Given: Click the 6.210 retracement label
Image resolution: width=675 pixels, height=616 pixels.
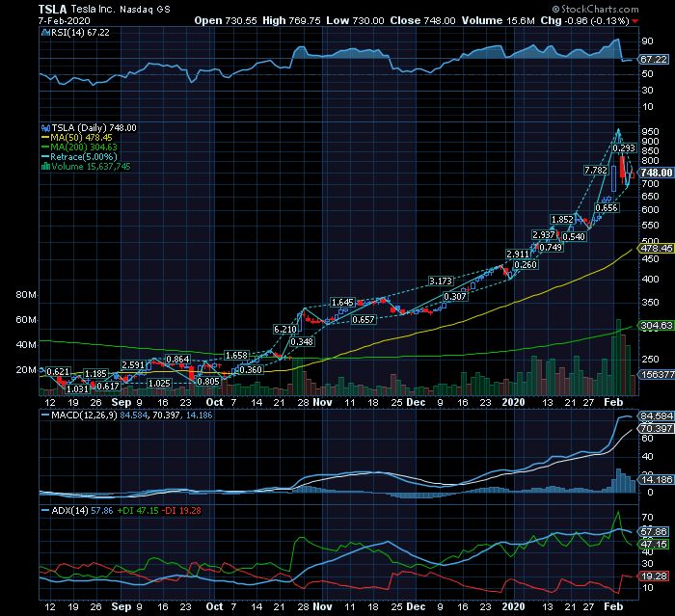Looking at the screenshot, I should (285, 330).
